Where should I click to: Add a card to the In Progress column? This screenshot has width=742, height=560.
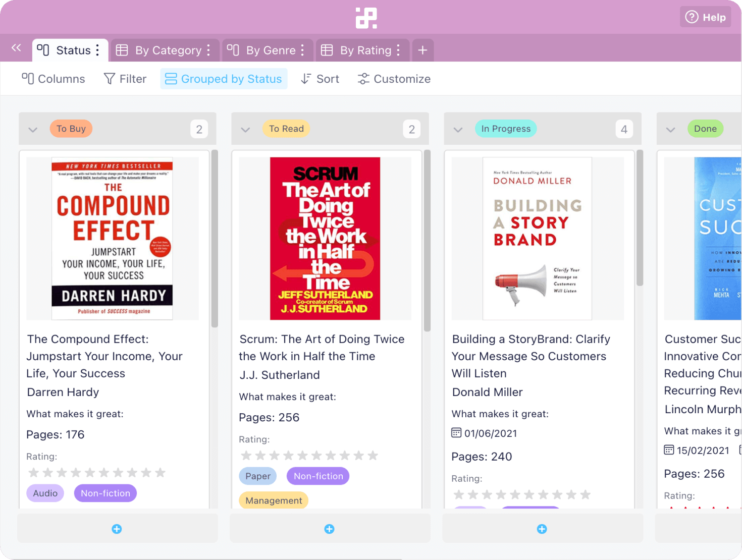click(x=542, y=529)
